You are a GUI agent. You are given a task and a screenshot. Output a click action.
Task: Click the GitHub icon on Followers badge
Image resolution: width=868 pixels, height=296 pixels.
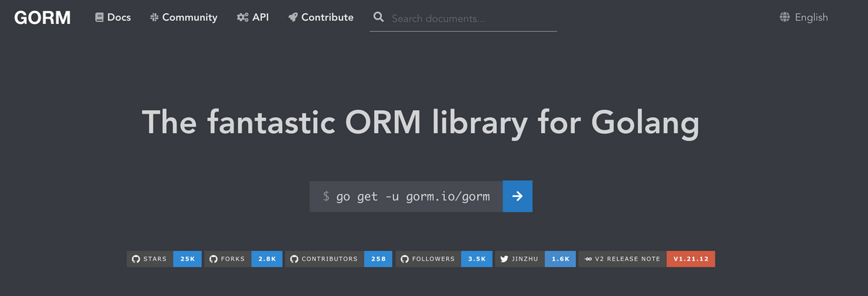(404, 259)
